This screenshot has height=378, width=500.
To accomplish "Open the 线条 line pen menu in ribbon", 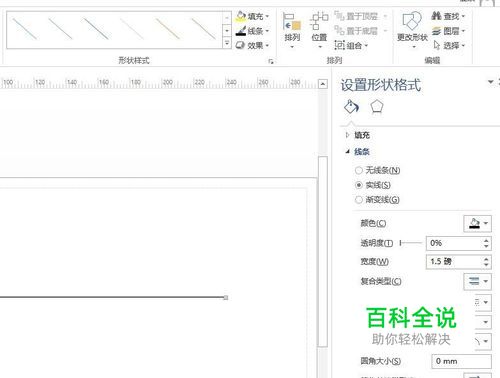I will click(252, 31).
